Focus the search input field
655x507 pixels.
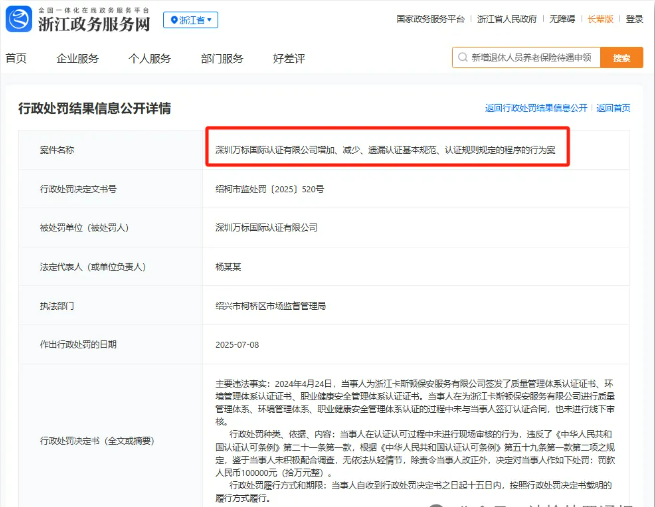530,58
